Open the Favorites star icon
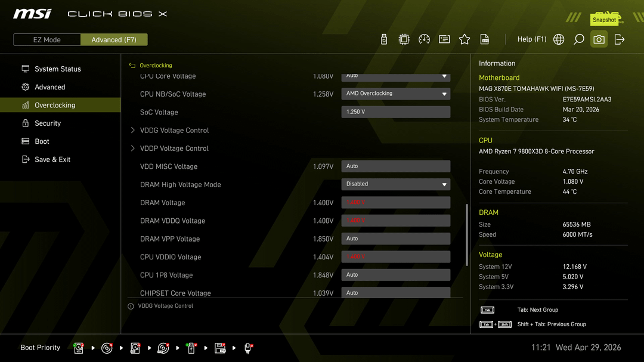The image size is (644, 362). click(x=465, y=39)
